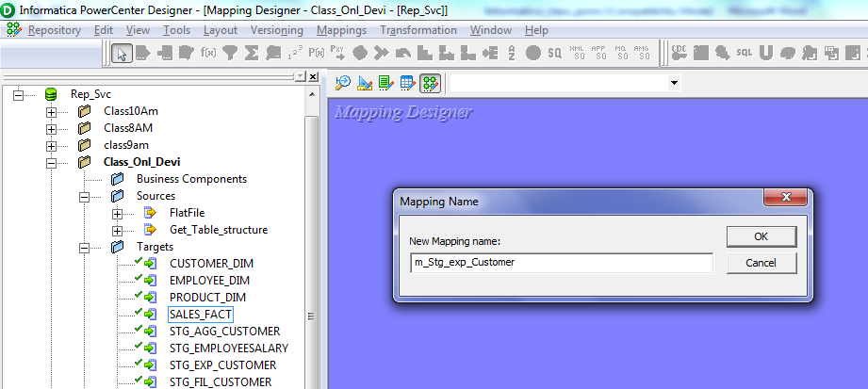This screenshot has width=868, height=389.
Task: Open the Edit menu
Action: pos(104,30)
